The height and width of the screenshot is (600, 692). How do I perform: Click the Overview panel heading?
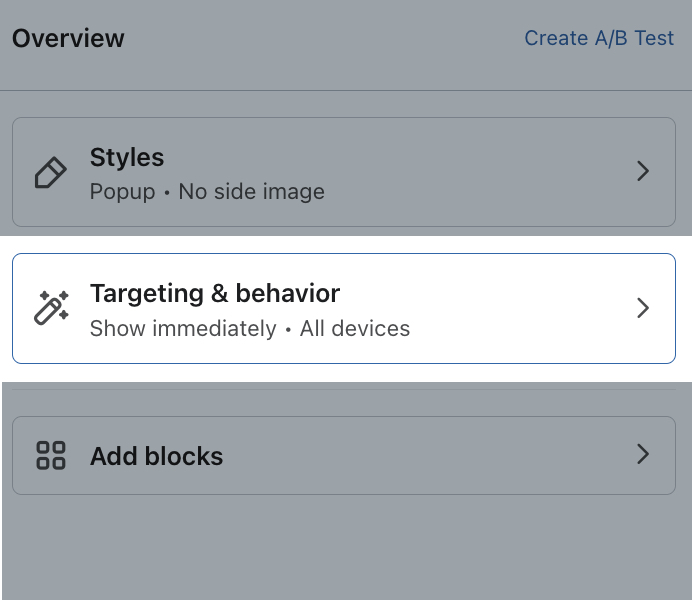tap(68, 38)
